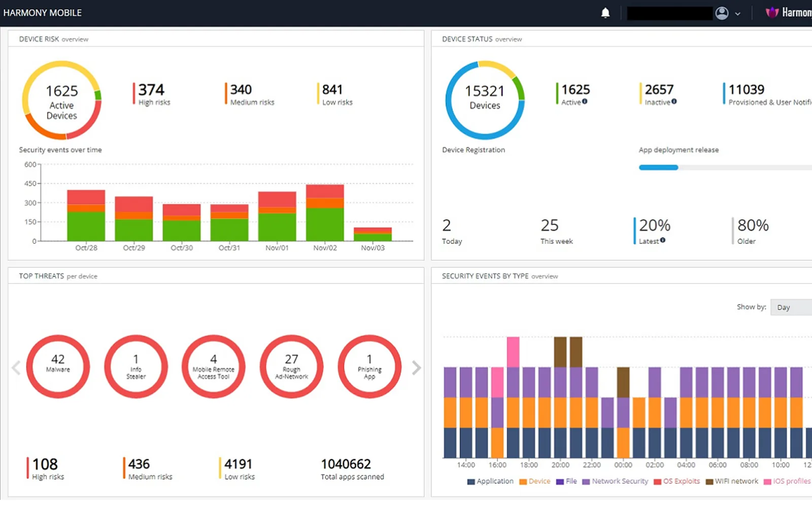Toggle the OS Exploits legend item
Image resolution: width=812 pixels, height=508 pixels.
click(x=677, y=481)
